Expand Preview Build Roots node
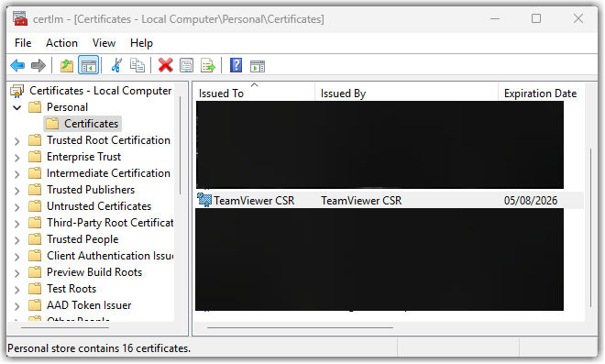 coord(17,273)
